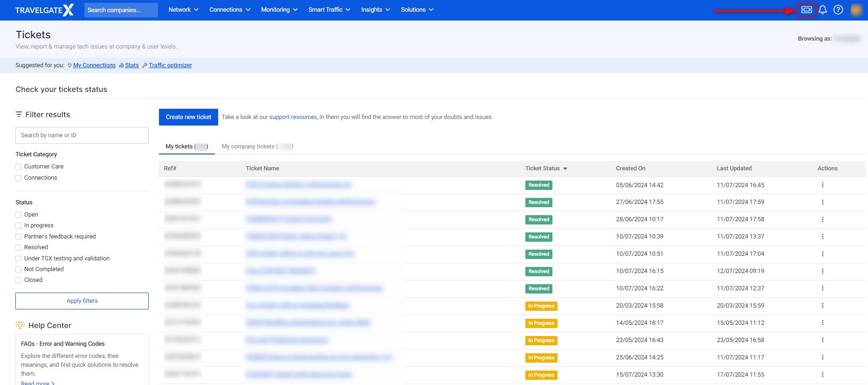This screenshot has height=385, width=868.
Task: Click the Help Center lightbulb icon
Action: 20,325
